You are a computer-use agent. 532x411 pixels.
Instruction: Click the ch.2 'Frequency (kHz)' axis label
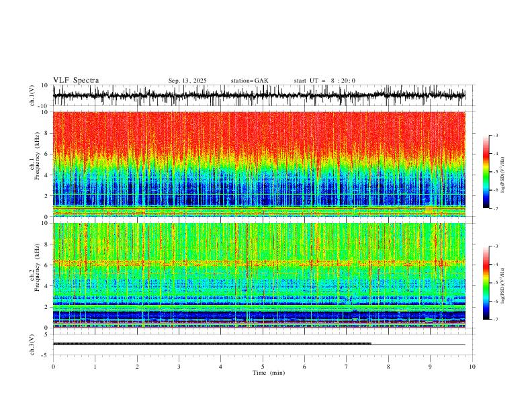point(36,267)
